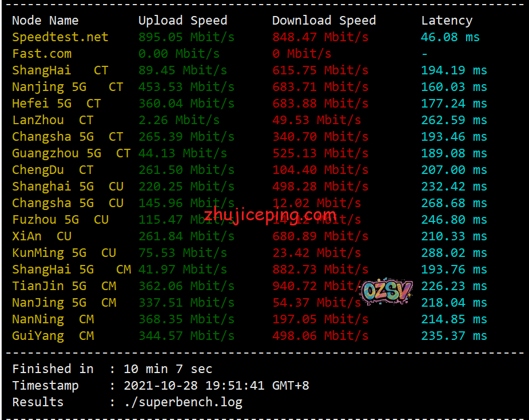Click the 882.73 Mbit/s ShangHai download
This screenshot has width=529, height=420.
tap(320, 270)
